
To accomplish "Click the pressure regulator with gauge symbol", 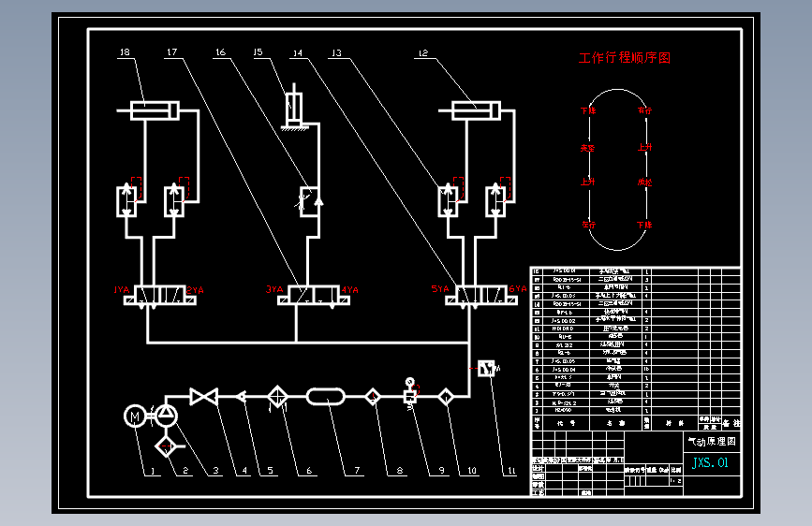I will 410,393.
